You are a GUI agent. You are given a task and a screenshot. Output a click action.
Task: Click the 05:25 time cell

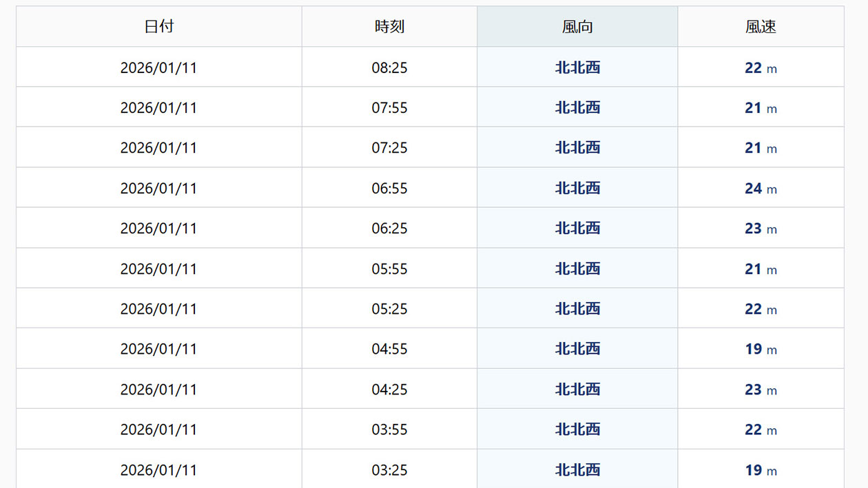(x=389, y=309)
